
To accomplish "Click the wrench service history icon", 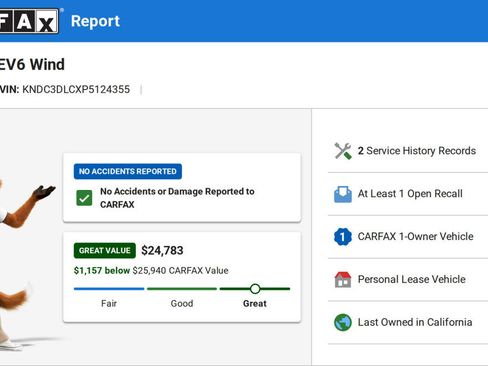I will (x=343, y=151).
